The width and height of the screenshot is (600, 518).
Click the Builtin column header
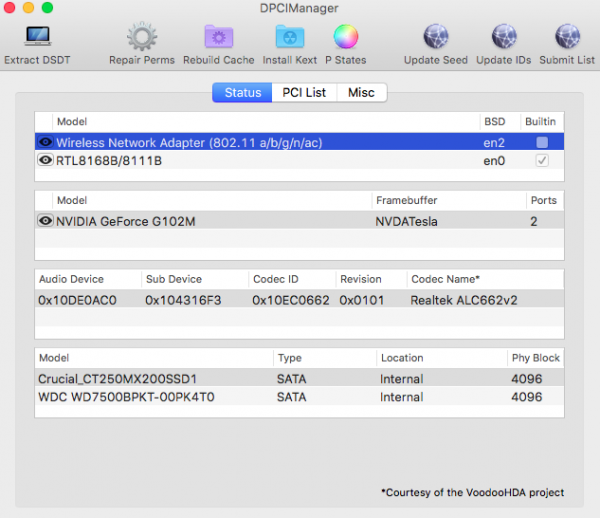[540, 122]
